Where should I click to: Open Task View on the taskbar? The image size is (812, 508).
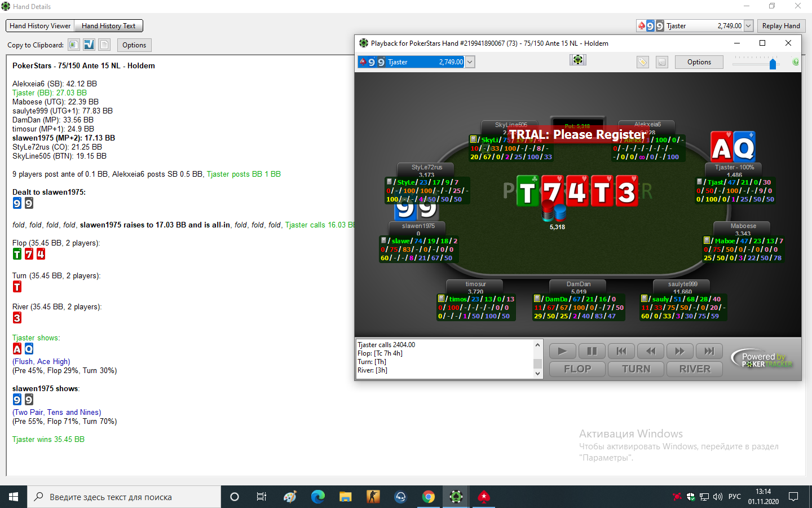262,497
